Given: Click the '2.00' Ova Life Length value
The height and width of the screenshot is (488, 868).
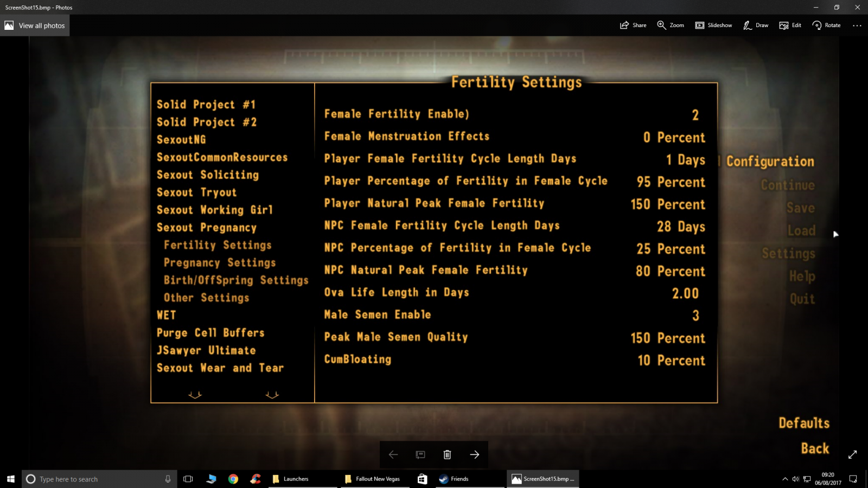Looking at the screenshot, I should tap(685, 293).
